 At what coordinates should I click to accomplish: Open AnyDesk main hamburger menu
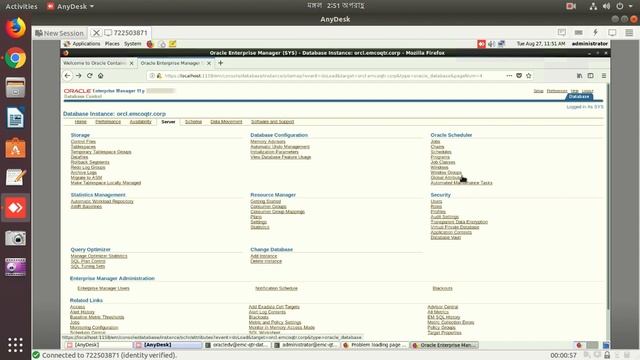click(629, 32)
